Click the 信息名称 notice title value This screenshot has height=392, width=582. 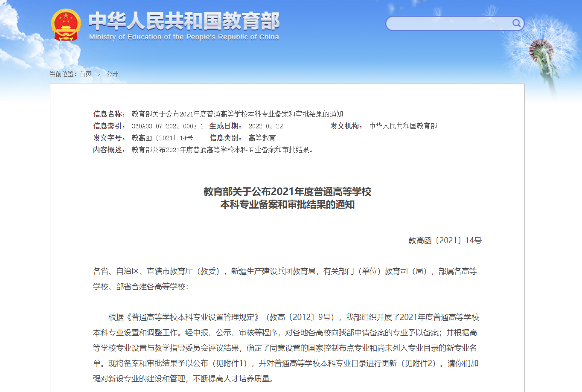237,114
